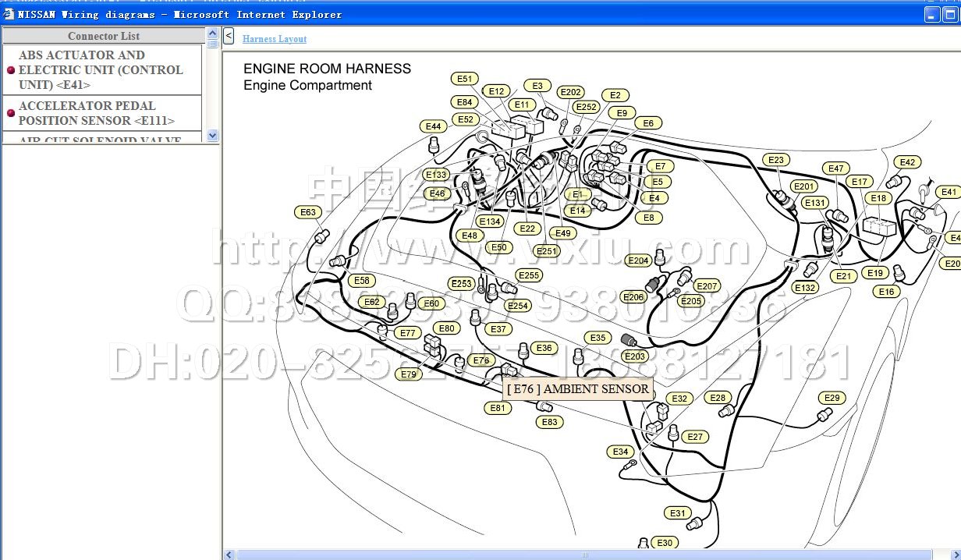Click connector label E132
The width and height of the screenshot is (961, 560).
click(x=805, y=288)
